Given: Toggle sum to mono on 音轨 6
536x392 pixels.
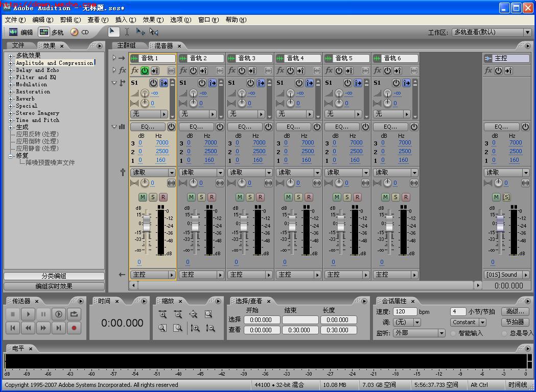Looking at the screenshot, I should point(414,183).
